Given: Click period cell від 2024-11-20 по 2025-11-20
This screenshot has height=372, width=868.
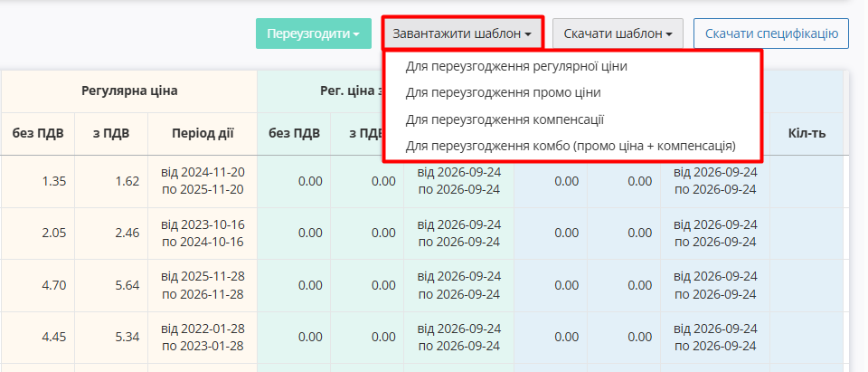Looking at the screenshot, I should (x=203, y=181).
